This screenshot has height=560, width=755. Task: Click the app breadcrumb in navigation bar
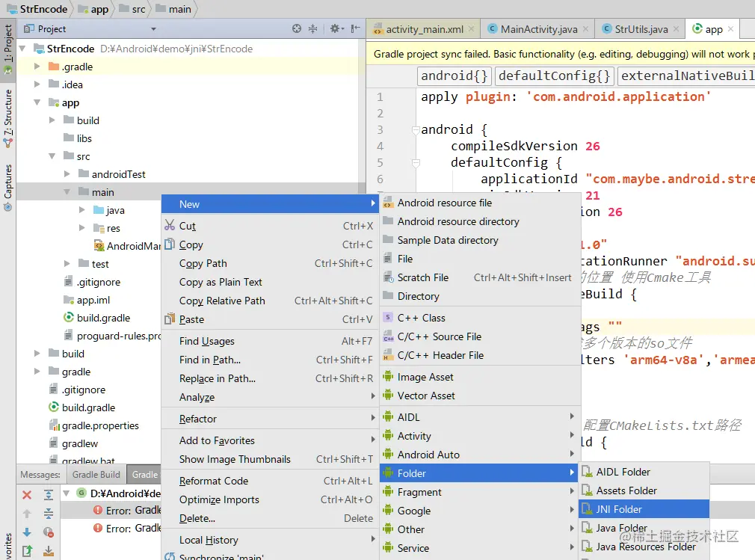pos(93,9)
